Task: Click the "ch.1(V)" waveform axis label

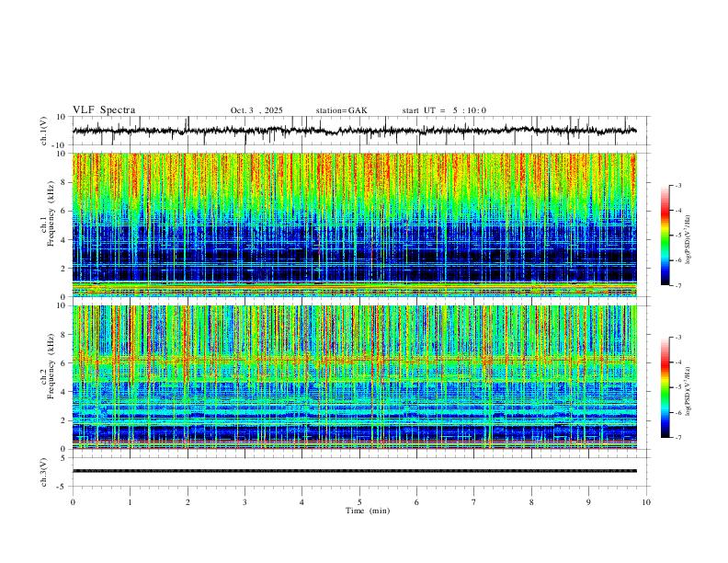Action: click(43, 131)
